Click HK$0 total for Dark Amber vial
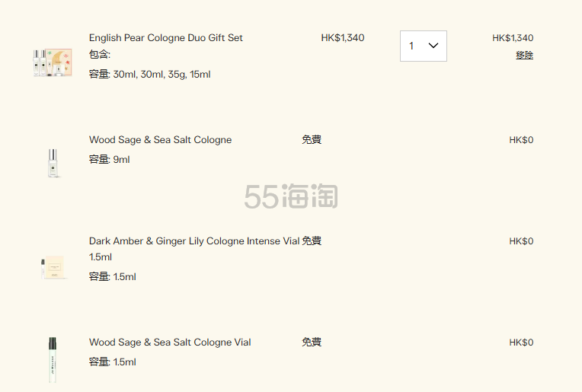Image resolution: width=582 pixels, height=392 pixels. pyautogui.click(x=521, y=241)
